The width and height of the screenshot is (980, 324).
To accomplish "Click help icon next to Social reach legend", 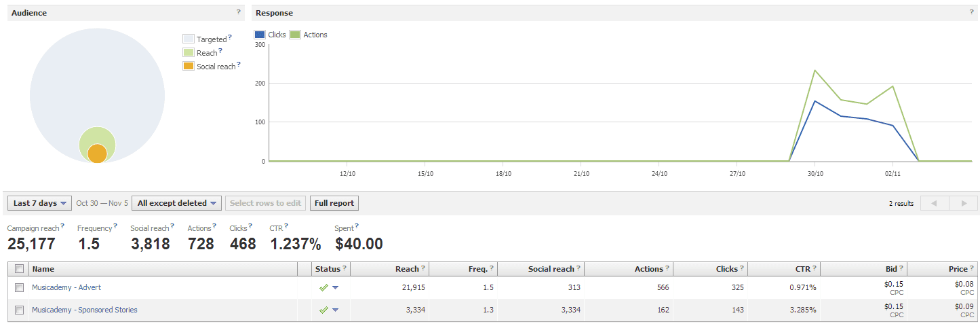I will [x=239, y=65].
